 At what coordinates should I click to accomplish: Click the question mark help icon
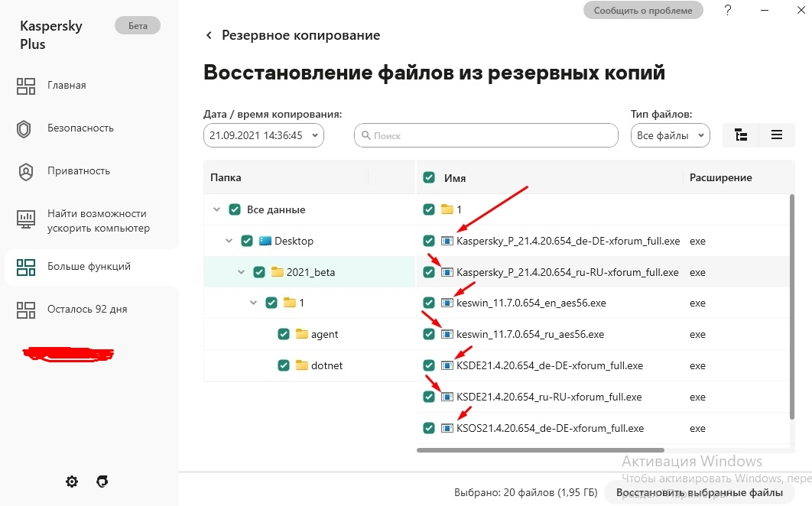coord(728,11)
